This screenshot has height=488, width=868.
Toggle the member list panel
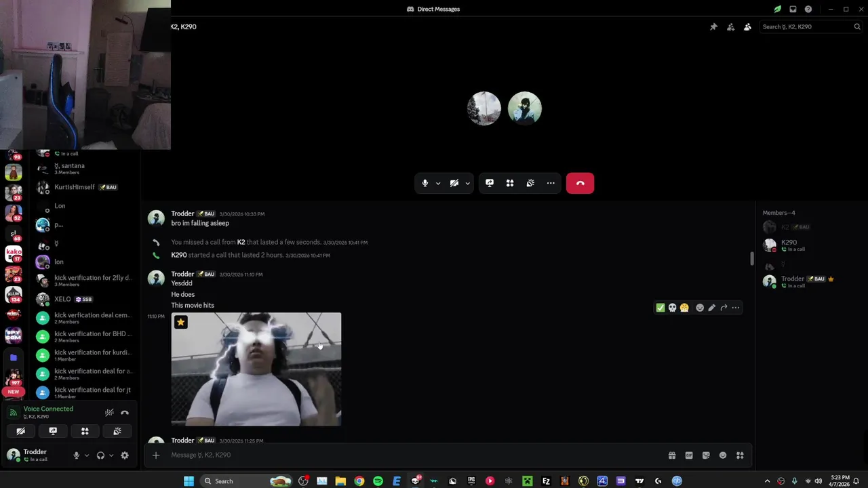coord(747,26)
